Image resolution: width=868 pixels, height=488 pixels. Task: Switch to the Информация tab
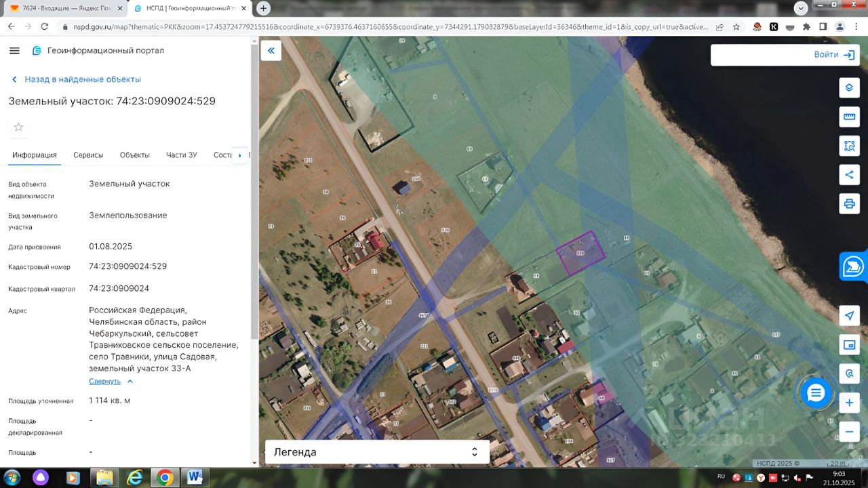tap(35, 155)
